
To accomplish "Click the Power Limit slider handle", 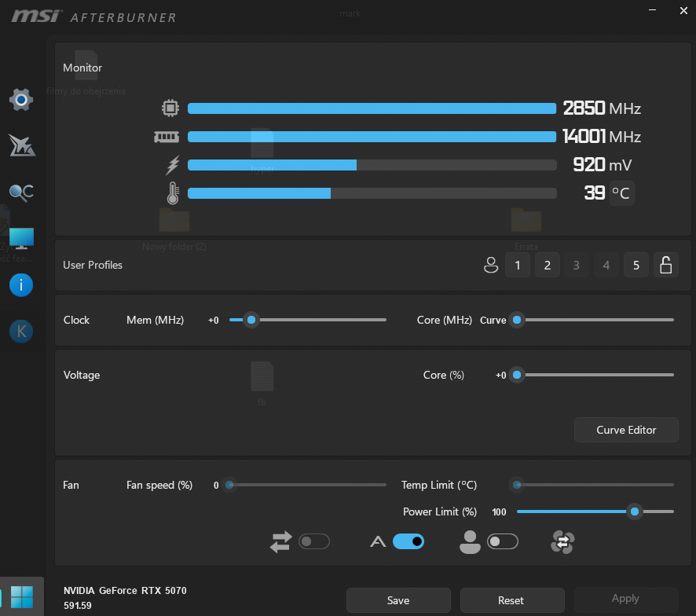I will pos(634,511).
